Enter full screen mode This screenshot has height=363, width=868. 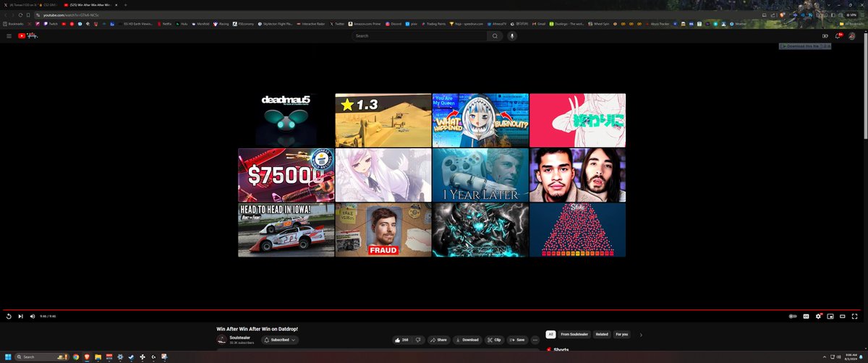tap(856, 316)
